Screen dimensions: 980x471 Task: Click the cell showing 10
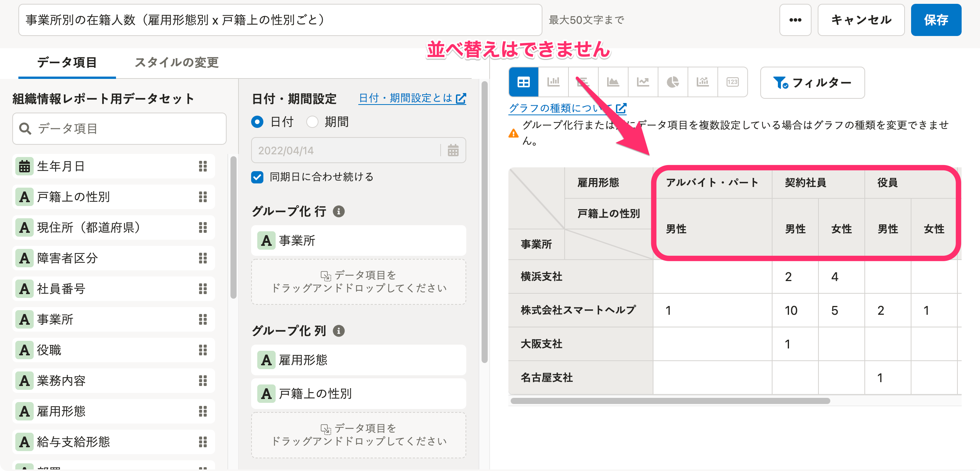[795, 310]
